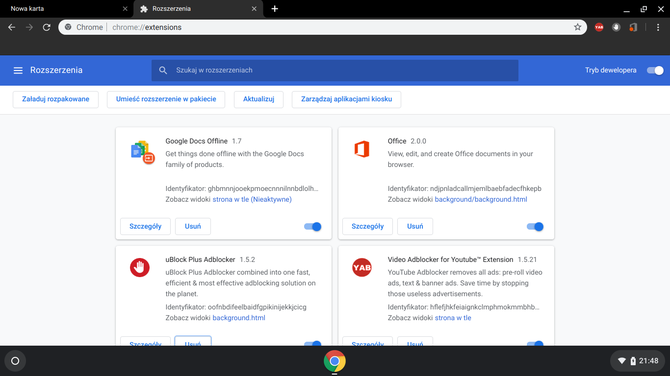Close the Rozszerzenia tab
Screen dimensions: 670x376
(254, 9)
